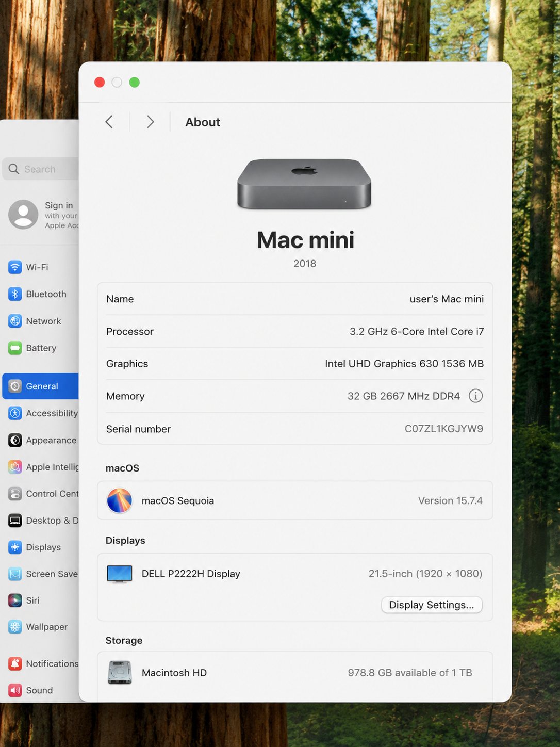Open Wi-Fi settings icon in sidebar

(15, 267)
